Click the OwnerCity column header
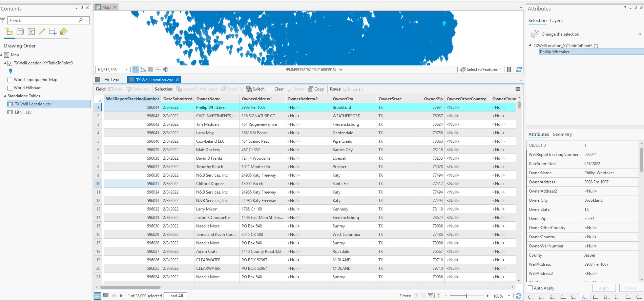 click(353, 99)
